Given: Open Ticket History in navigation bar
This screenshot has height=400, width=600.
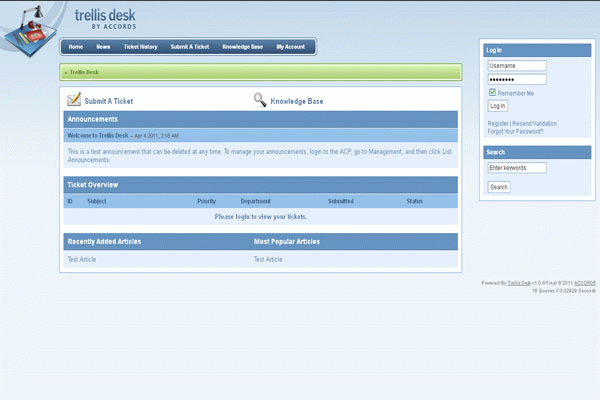Looking at the screenshot, I should pyautogui.click(x=140, y=47).
